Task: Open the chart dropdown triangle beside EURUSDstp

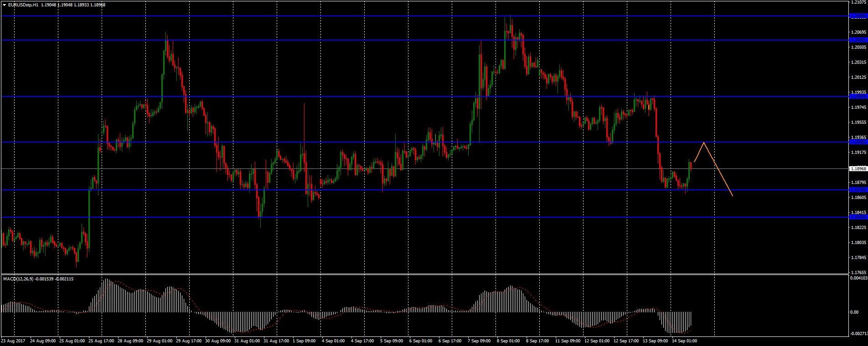Action: 4,5
